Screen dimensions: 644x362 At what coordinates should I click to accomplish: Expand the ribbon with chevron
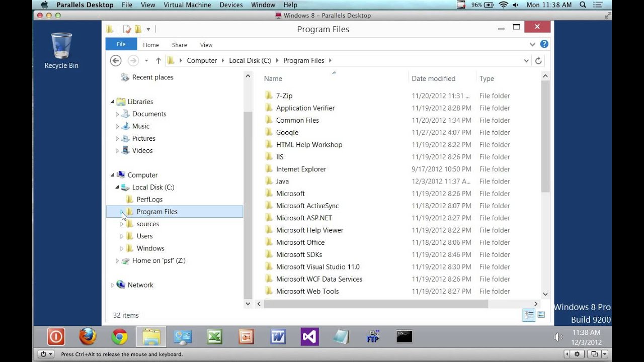tap(532, 44)
